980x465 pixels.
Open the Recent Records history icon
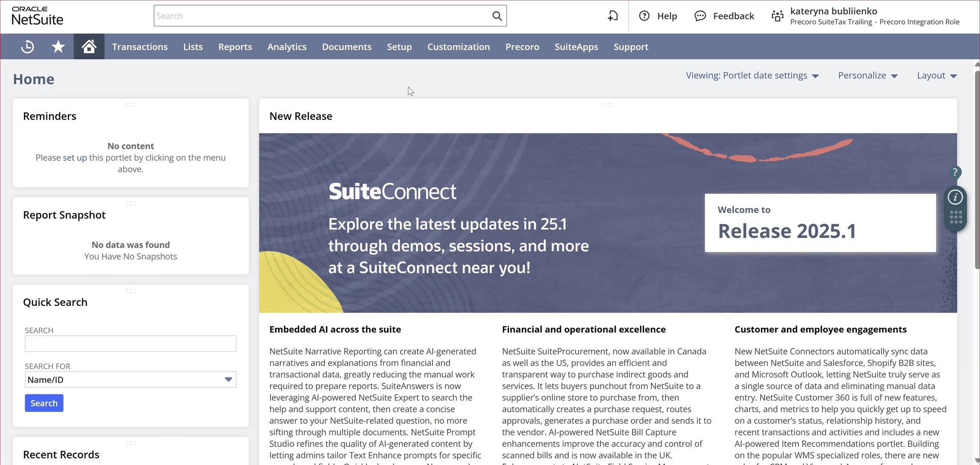[28, 46]
